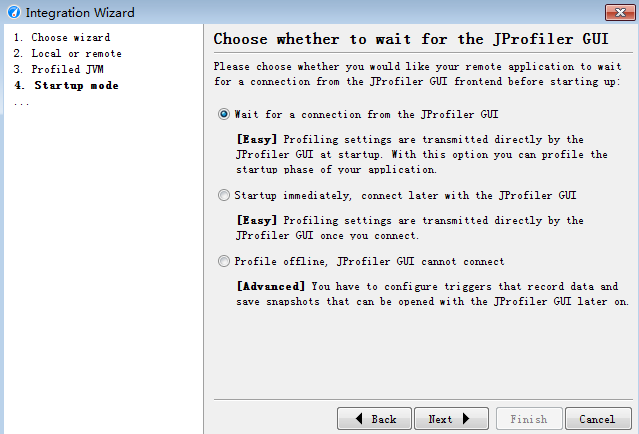This screenshot has height=434, width=639.
Task: Go to step 1, Choose wizard
Action: [x=62, y=37]
